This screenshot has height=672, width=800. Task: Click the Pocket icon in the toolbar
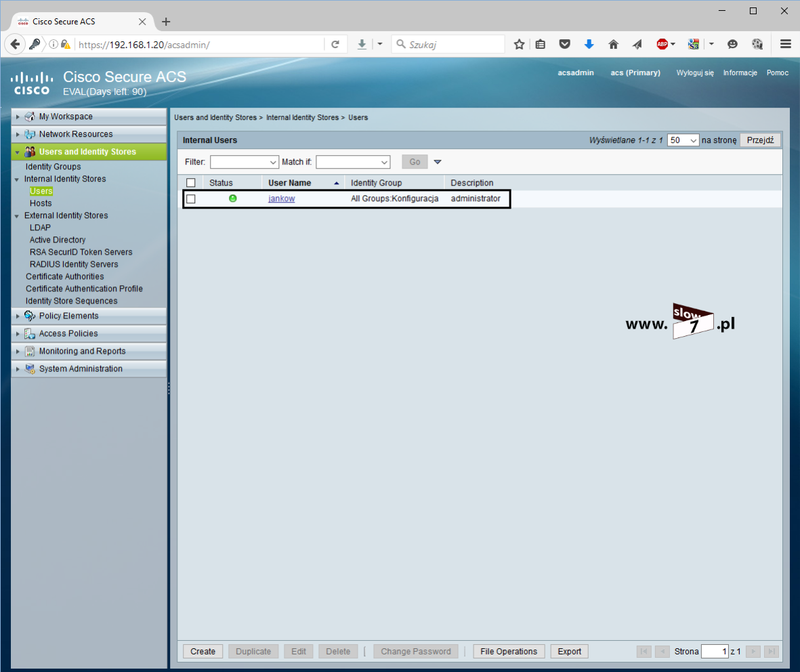tap(564, 45)
